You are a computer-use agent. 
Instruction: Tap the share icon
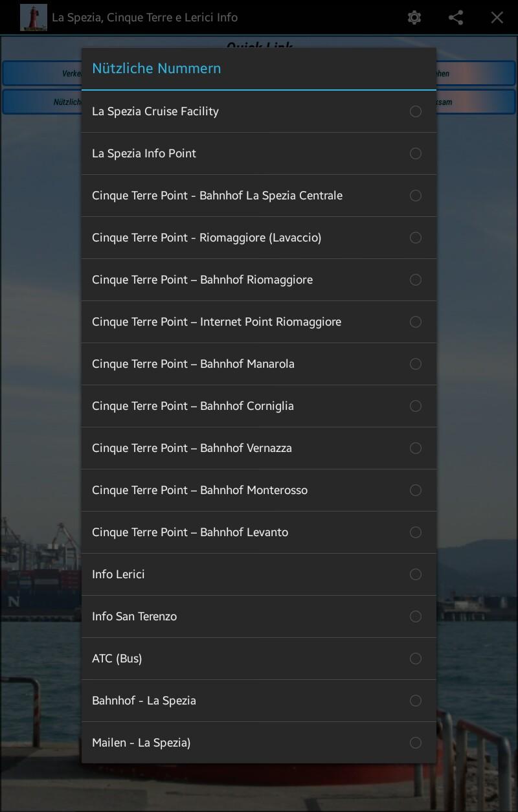click(x=456, y=17)
